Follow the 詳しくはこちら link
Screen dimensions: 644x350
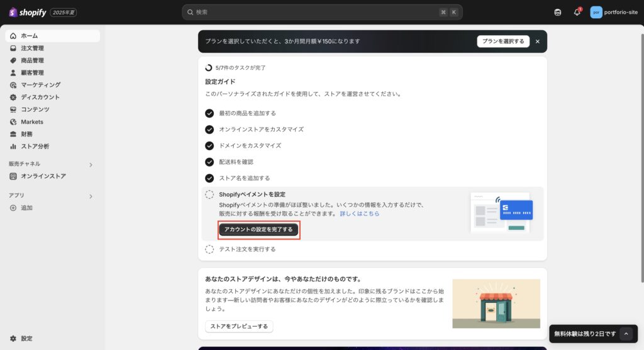point(360,214)
